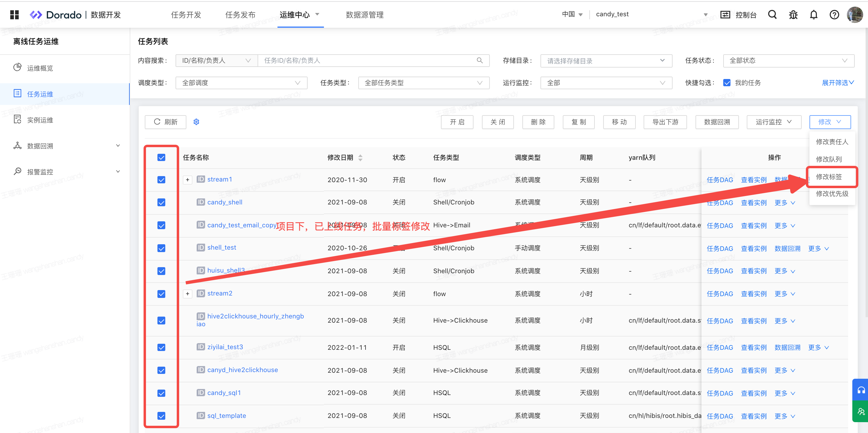
Task: Click the 刷新 refresh button
Action: [x=166, y=122]
